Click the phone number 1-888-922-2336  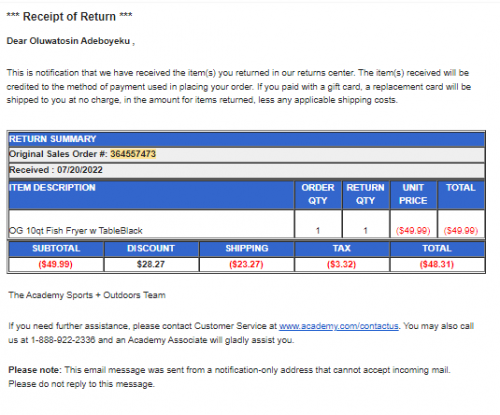point(63,340)
